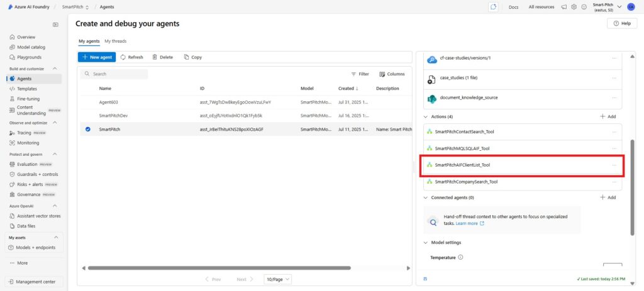Image resolution: width=644 pixels, height=291 pixels.
Task: Click the Copilot refresh icon in header
Action: [494, 6]
